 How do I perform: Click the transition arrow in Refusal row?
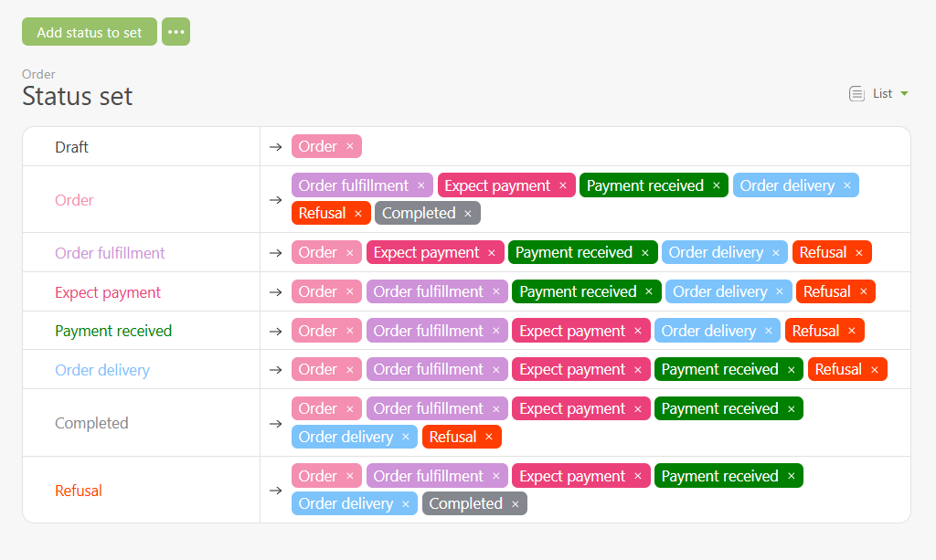[275, 491]
